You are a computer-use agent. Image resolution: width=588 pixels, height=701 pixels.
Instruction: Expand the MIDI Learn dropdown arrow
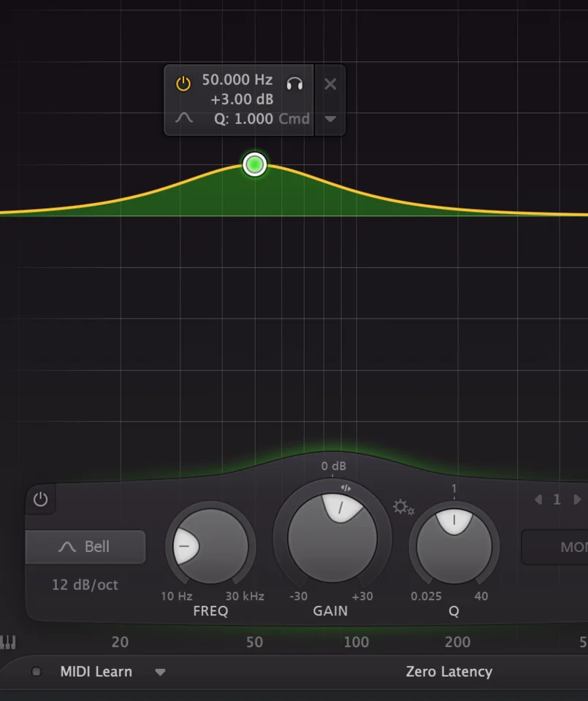coord(160,673)
